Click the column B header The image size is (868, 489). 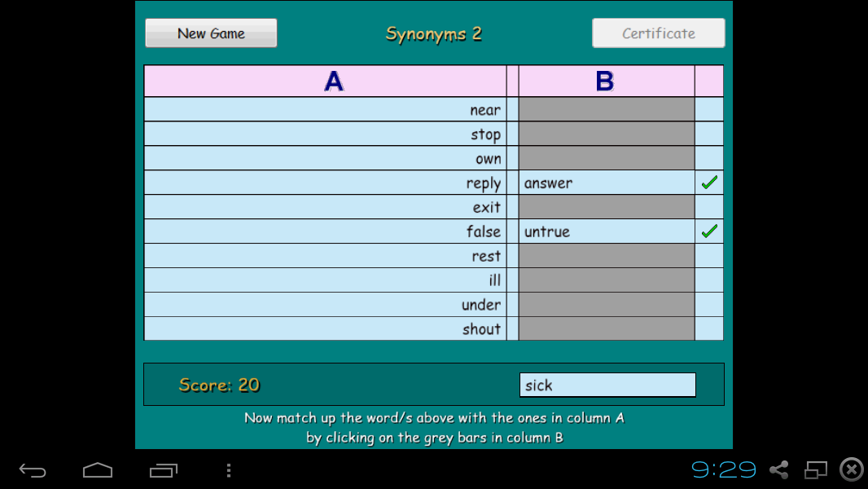coord(607,81)
